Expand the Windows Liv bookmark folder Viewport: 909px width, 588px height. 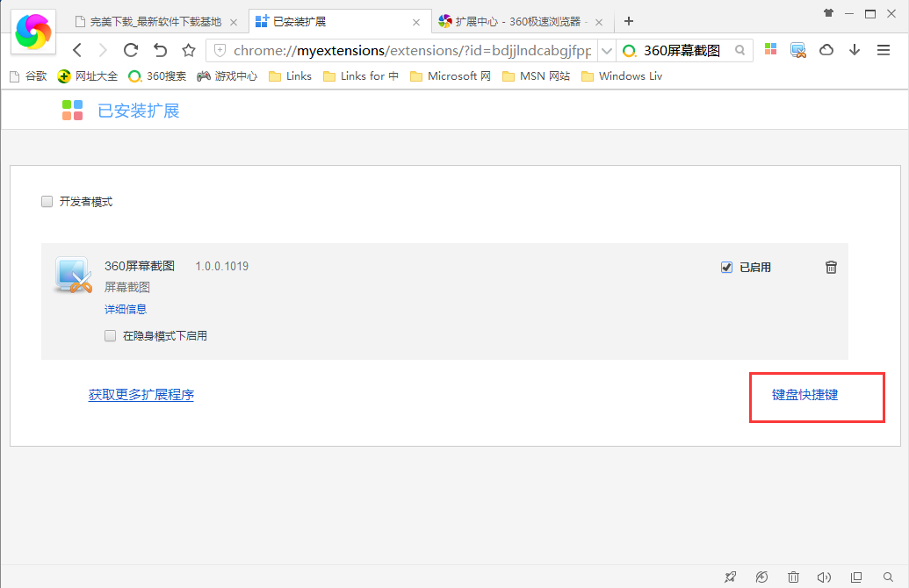(622, 75)
